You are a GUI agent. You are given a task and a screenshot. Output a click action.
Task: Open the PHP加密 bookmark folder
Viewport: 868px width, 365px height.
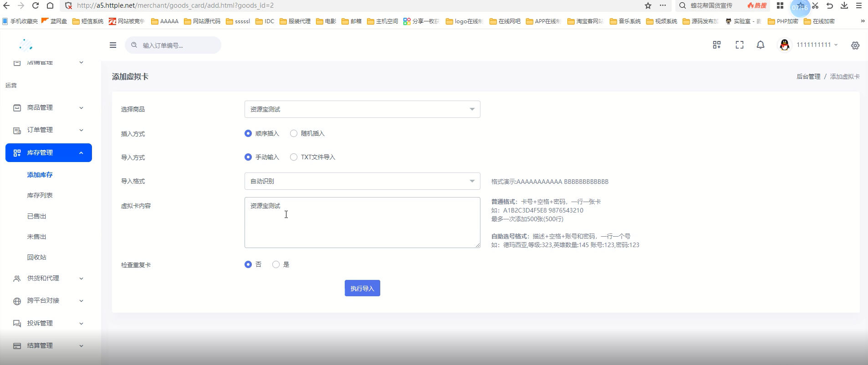[783, 21]
